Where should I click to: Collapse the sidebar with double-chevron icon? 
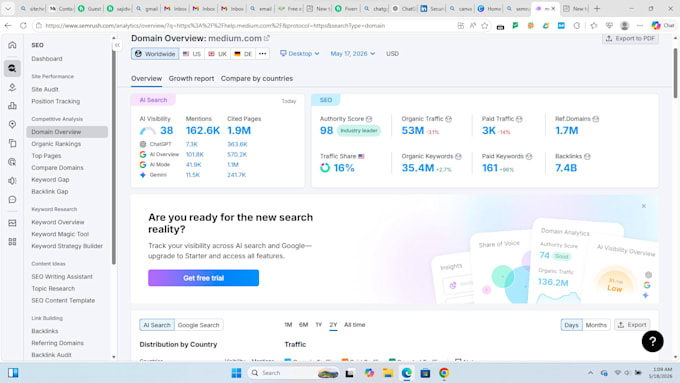pyautogui.click(x=117, y=45)
